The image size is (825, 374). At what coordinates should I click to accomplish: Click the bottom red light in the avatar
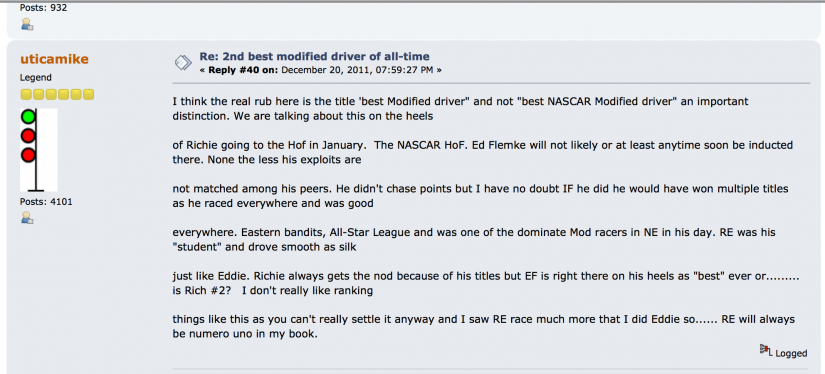tap(28, 155)
